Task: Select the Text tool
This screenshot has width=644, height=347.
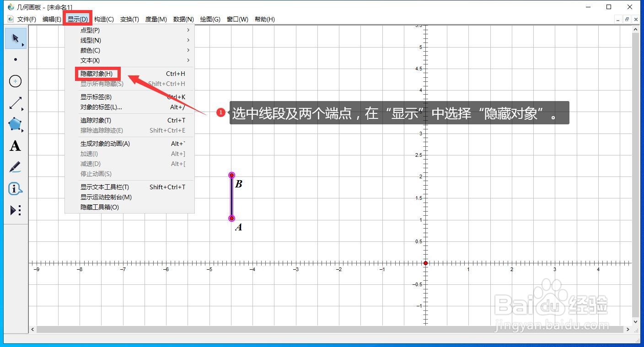Action: (x=15, y=145)
